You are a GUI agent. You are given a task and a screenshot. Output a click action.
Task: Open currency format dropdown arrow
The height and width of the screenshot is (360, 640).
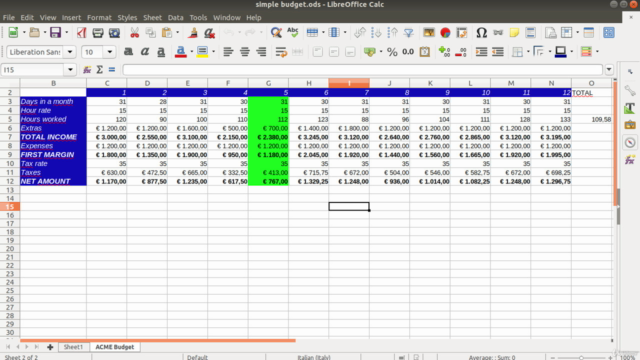click(381, 52)
